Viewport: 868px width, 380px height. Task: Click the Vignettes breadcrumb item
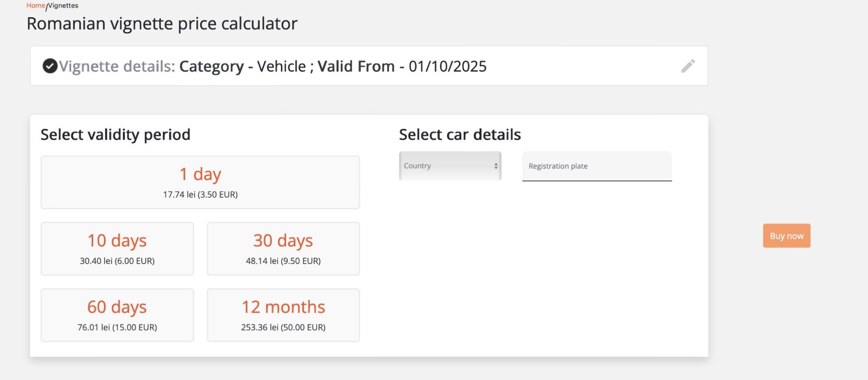click(63, 6)
